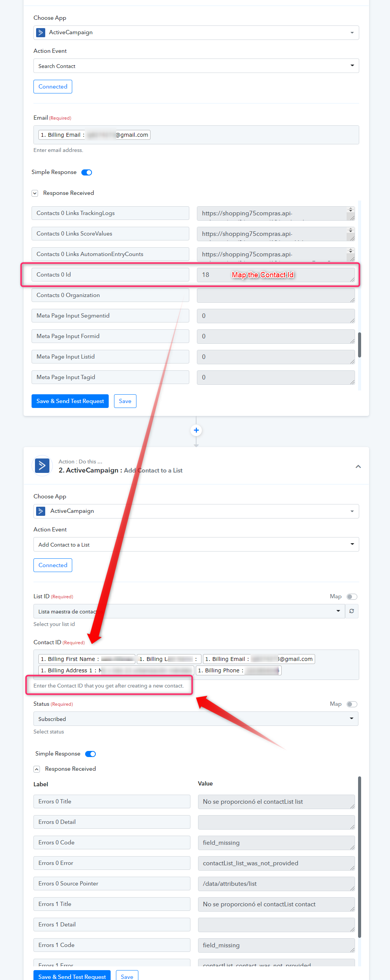The width and height of the screenshot is (390, 980).
Task: Click upper Save & Send Test Request
Action: click(70, 401)
